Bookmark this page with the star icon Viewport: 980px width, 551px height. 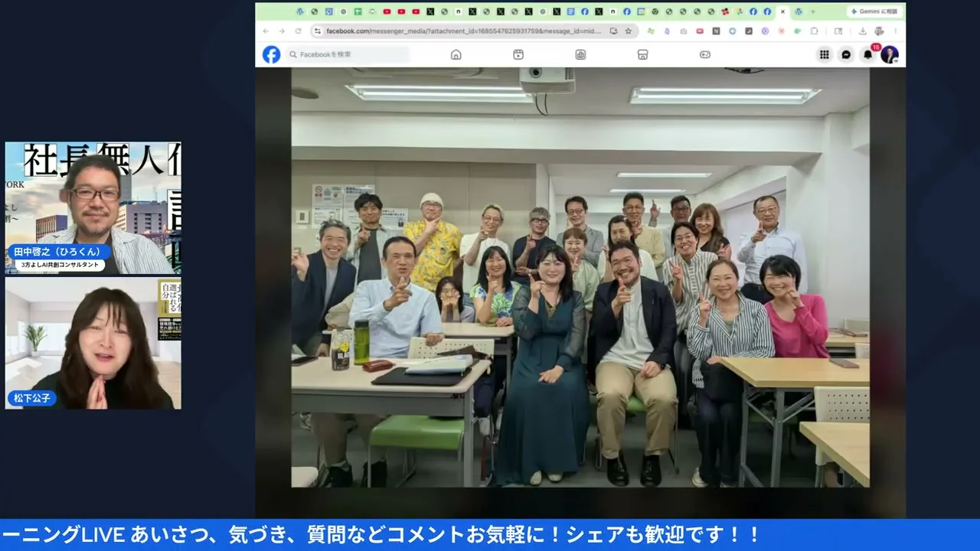628,31
